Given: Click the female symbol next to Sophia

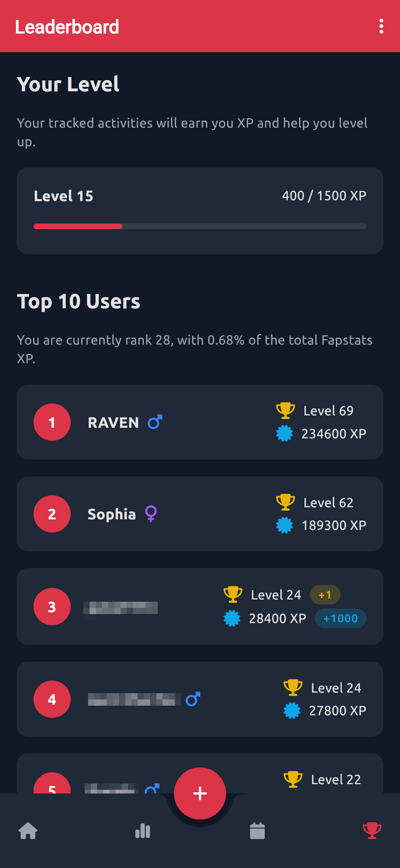Looking at the screenshot, I should [151, 513].
